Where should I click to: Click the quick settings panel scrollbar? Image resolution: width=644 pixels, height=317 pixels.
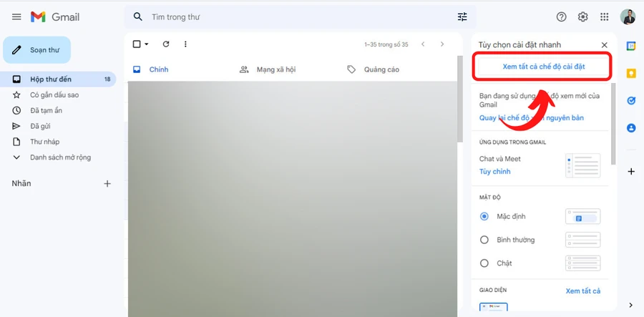[x=613, y=124]
